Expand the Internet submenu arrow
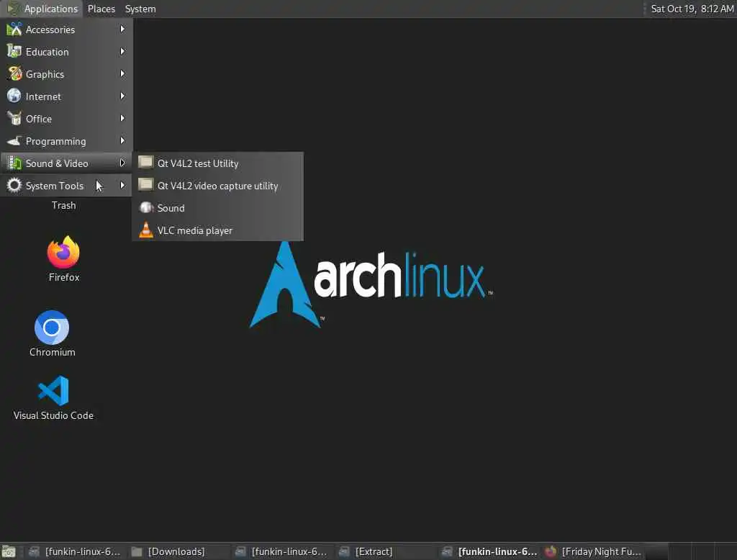The width and height of the screenshot is (737, 560). pos(122,96)
